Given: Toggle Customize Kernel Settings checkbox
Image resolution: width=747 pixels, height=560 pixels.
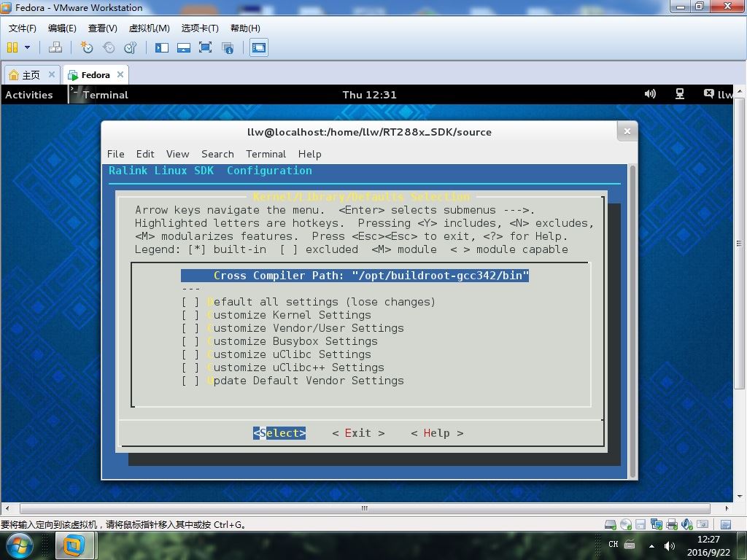Looking at the screenshot, I should (x=190, y=315).
